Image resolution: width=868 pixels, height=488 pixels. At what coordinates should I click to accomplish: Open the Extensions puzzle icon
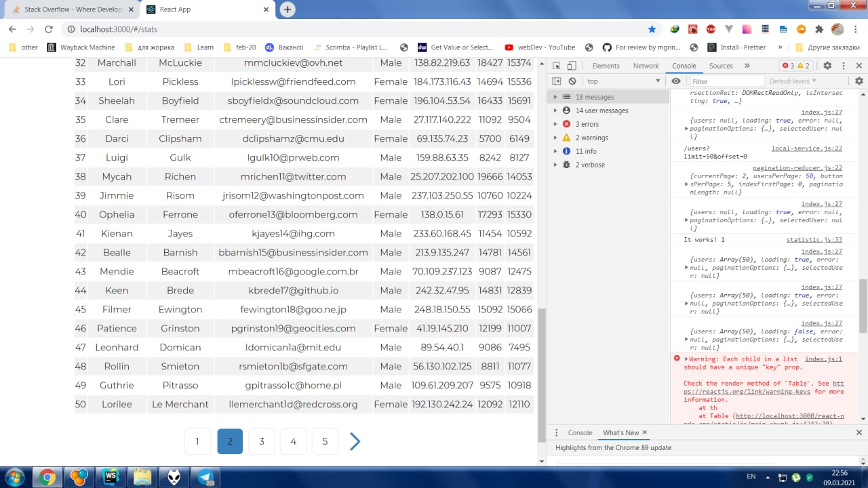[x=819, y=29]
